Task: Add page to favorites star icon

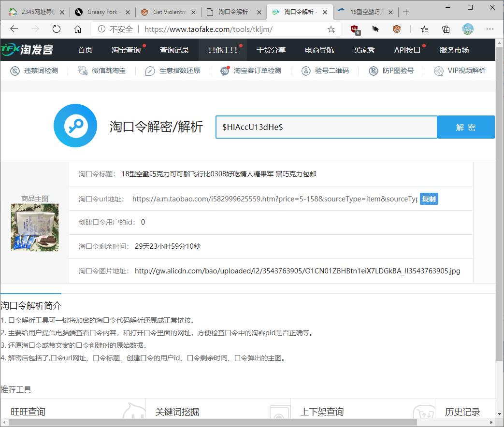Action: (x=331, y=29)
